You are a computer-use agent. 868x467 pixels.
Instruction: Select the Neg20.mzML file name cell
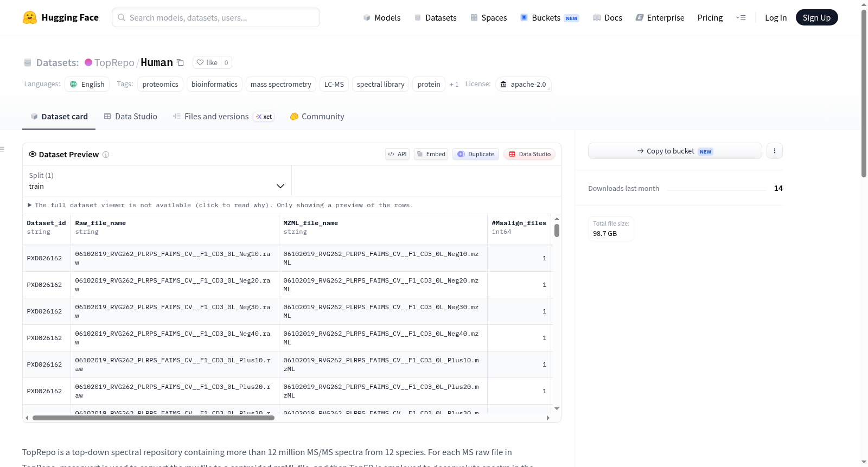tap(383, 285)
